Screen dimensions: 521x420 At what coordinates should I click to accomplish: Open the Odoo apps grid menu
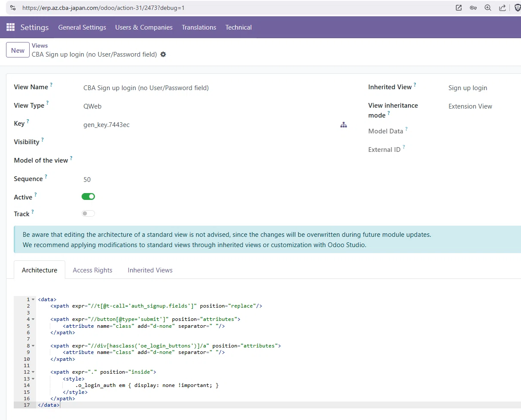click(x=10, y=27)
